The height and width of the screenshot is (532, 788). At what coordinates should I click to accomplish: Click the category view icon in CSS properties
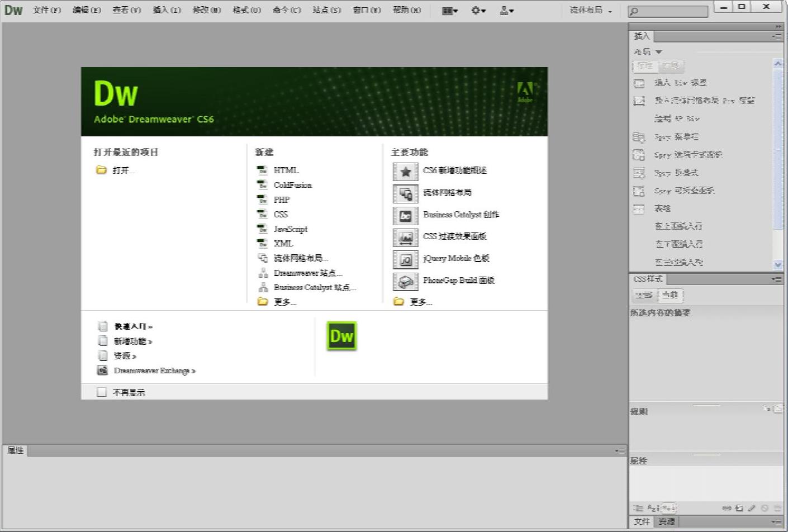click(638, 508)
